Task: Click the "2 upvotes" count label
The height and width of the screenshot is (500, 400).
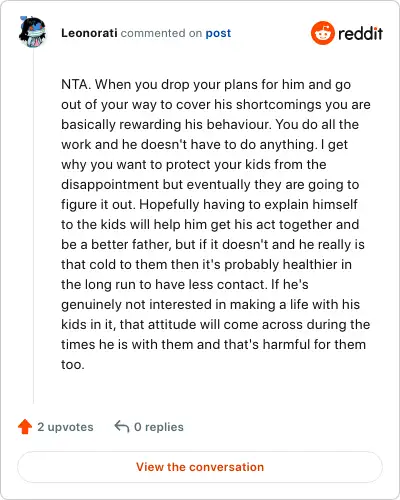Action: (65, 427)
